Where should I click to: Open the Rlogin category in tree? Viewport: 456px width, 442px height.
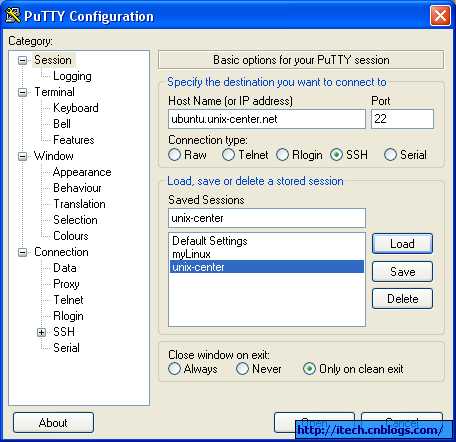pos(68,316)
